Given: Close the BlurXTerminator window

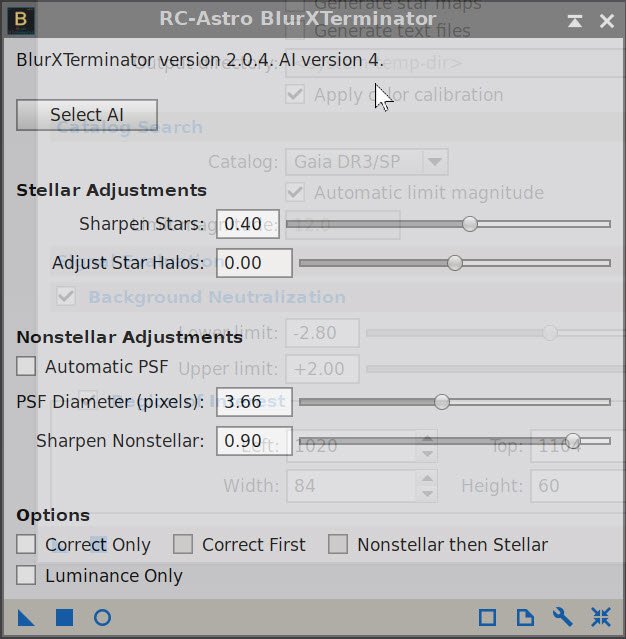Looking at the screenshot, I should (x=607, y=21).
